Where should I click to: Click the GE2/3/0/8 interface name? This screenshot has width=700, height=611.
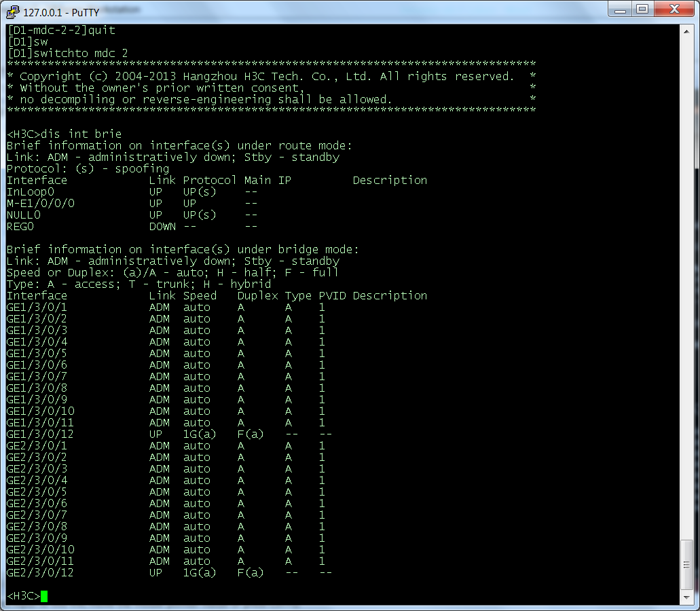37,527
